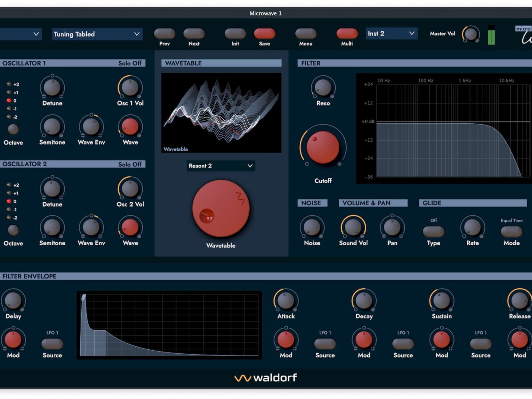Open the Resont 2 wavetable selector
Viewport: 532px width, 399px height.
click(x=221, y=166)
